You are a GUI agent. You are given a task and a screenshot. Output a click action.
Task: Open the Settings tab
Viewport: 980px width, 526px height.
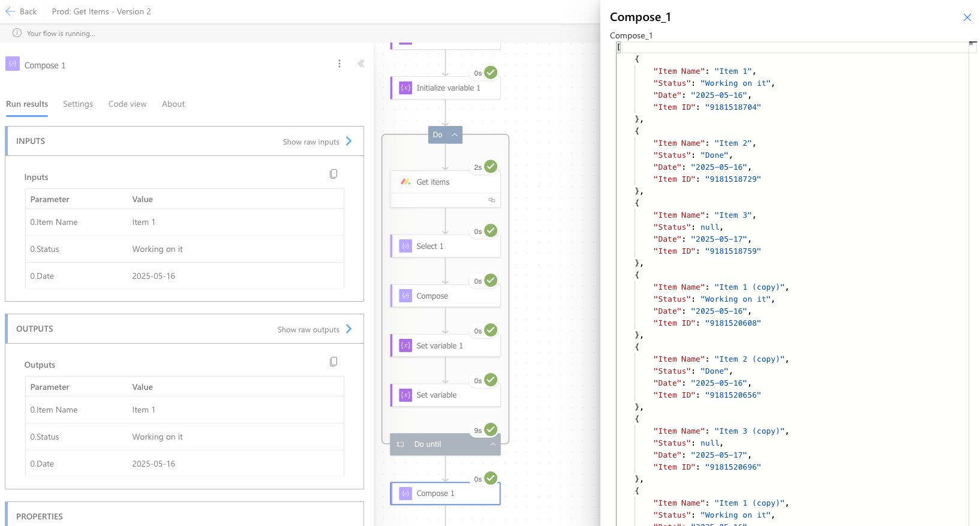pyautogui.click(x=78, y=104)
